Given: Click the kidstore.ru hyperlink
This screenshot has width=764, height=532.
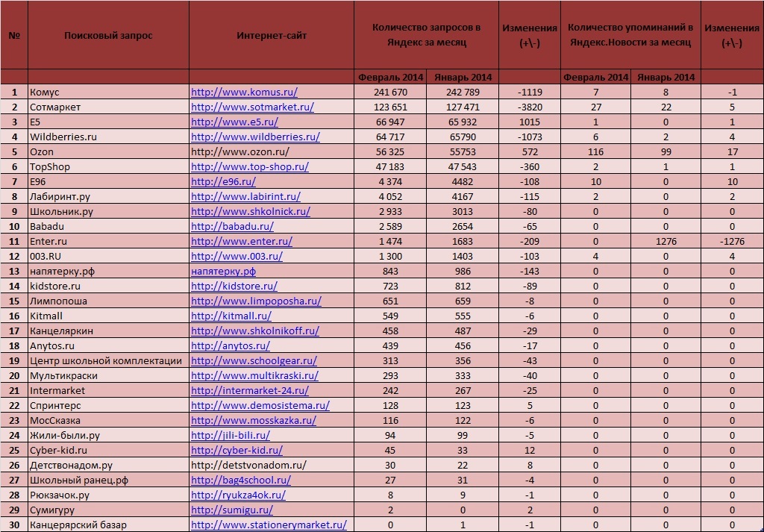Looking at the screenshot, I should tap(234, 286).
